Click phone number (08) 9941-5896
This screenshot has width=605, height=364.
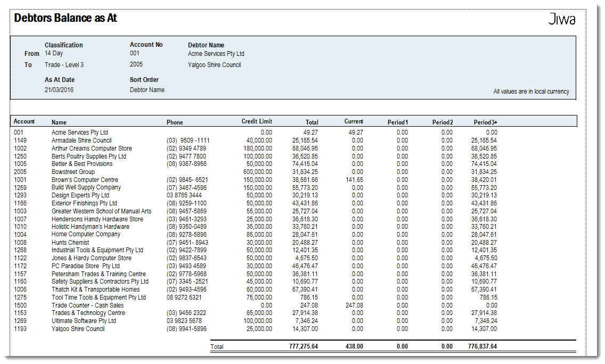click(186, 329)
